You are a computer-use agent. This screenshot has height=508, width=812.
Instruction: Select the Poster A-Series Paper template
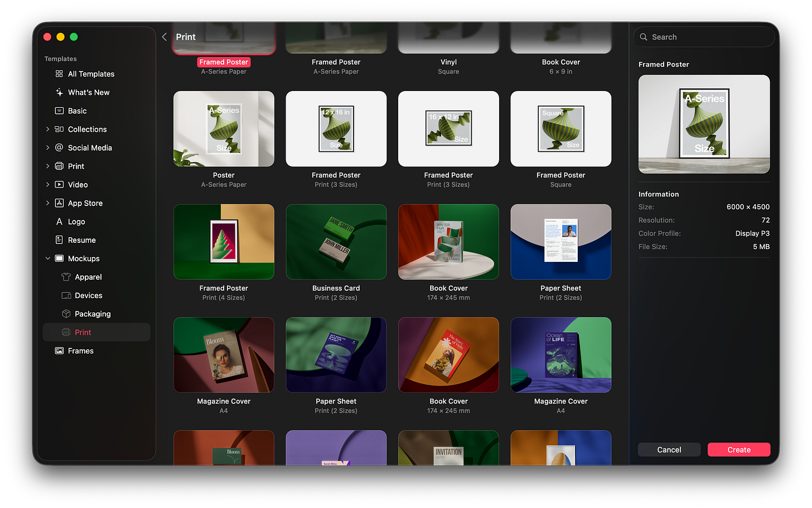click(x=224, y=129)
